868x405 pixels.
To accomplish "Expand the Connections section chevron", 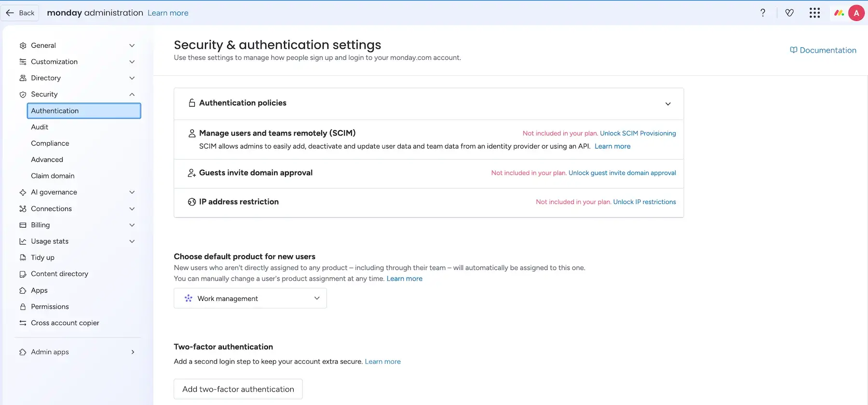I will point(132,209).
